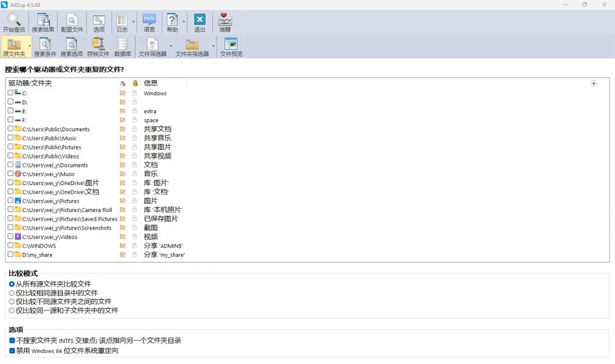
Task: Expand the 日志 log dropdown arrow
Action: 133,22
